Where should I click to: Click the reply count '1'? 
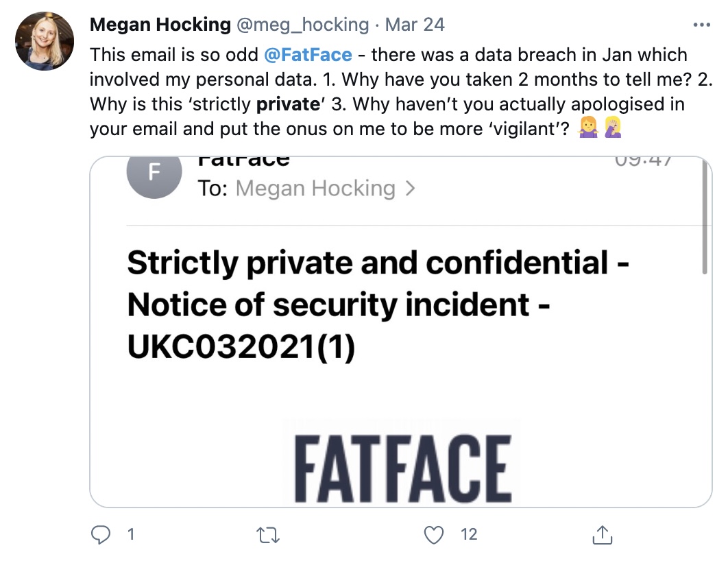coord(130,534)
